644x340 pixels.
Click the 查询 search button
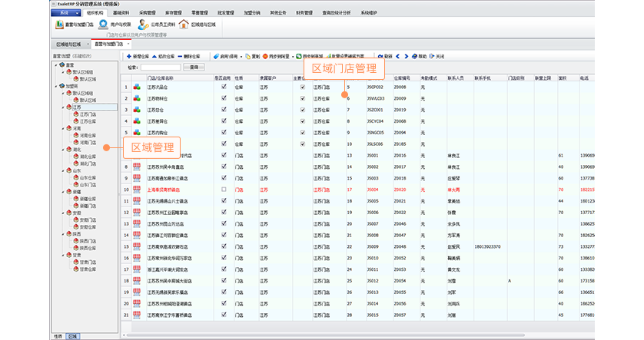pyautogui.click(x=194, y=68)
